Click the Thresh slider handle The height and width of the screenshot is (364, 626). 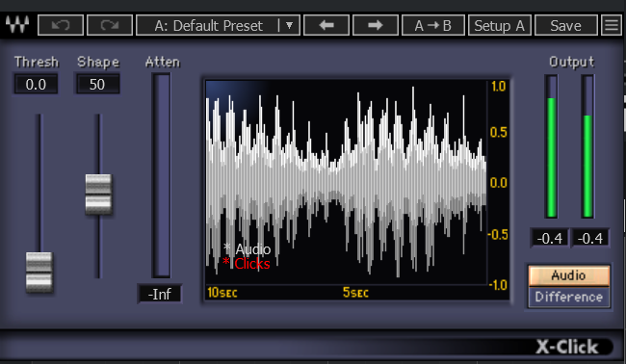(x=39, y=272)
